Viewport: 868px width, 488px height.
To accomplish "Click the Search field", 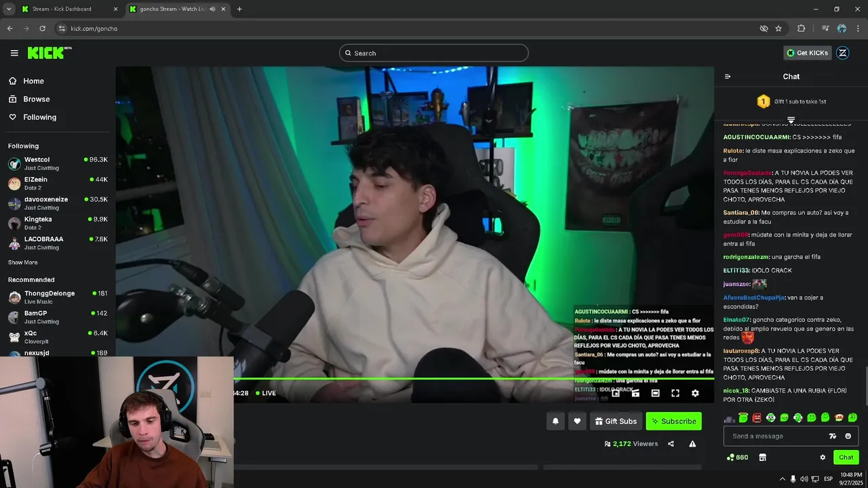I will (x=434, y=53).
